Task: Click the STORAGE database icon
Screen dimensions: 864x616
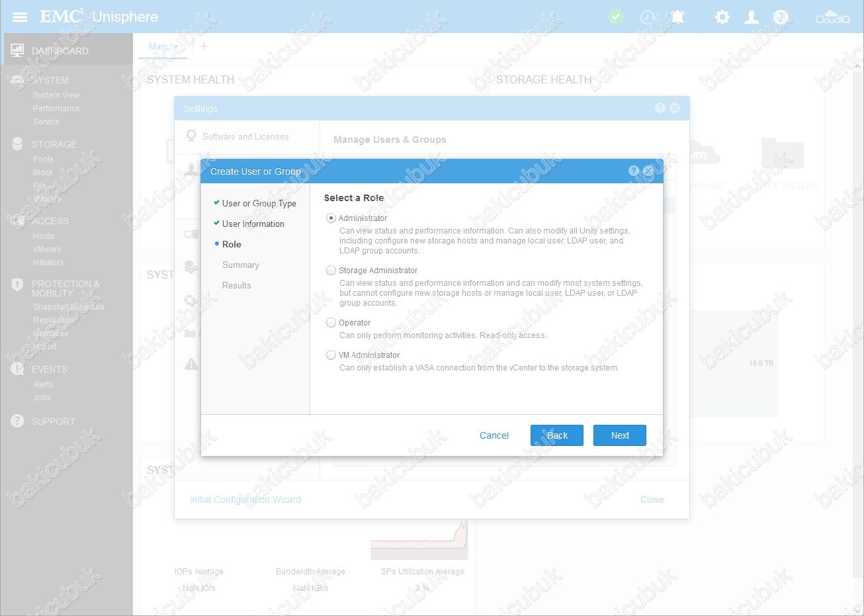Action: 18,144
